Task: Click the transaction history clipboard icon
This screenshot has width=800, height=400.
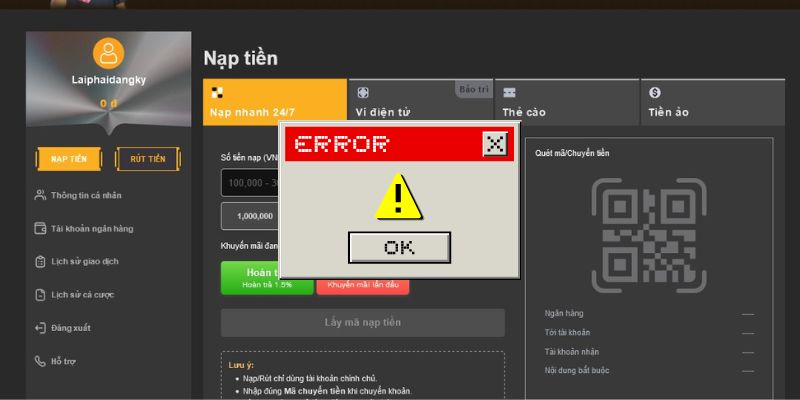Action: click(40, 261)
